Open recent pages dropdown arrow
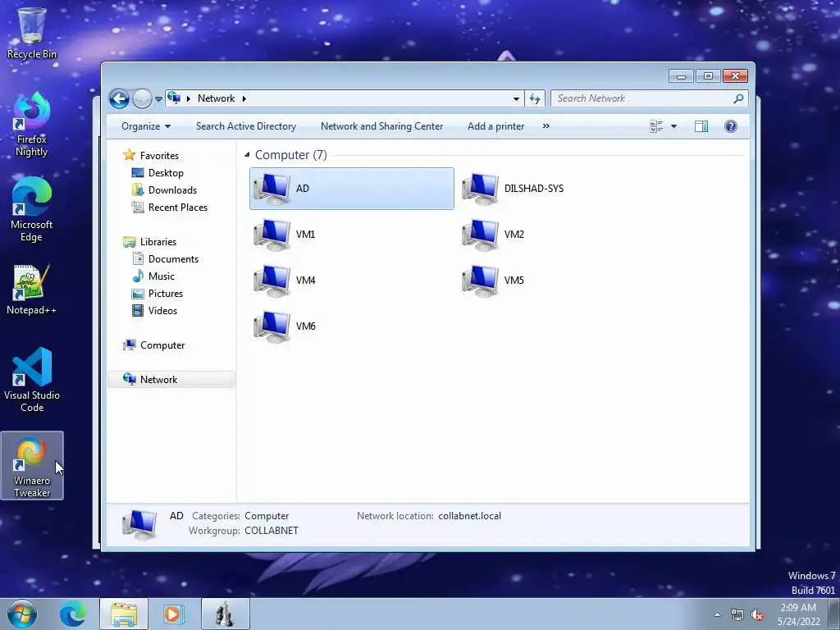The width and height of the screenshot is (840, 630). click(x=158, y=99)
